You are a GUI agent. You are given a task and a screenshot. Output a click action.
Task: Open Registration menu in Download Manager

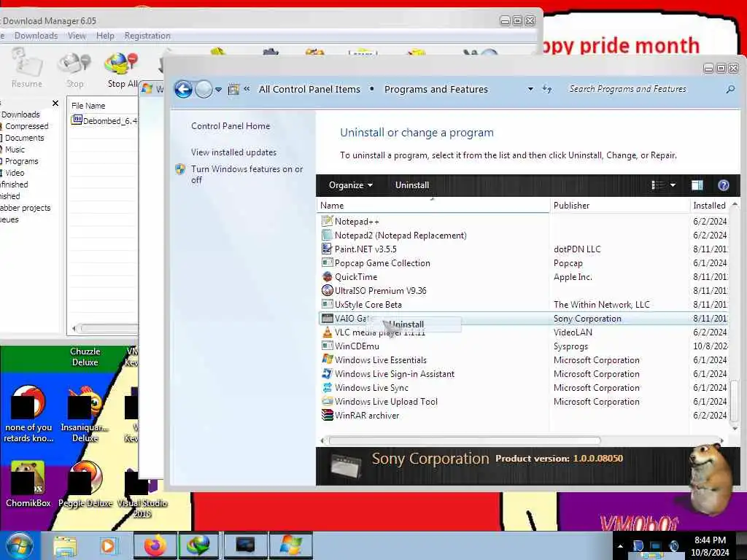(147, 36)
